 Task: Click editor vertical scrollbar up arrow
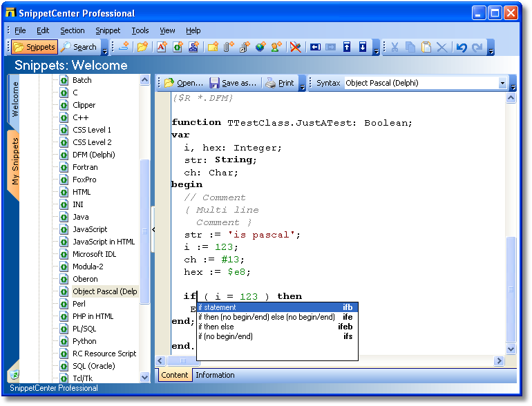511,98
